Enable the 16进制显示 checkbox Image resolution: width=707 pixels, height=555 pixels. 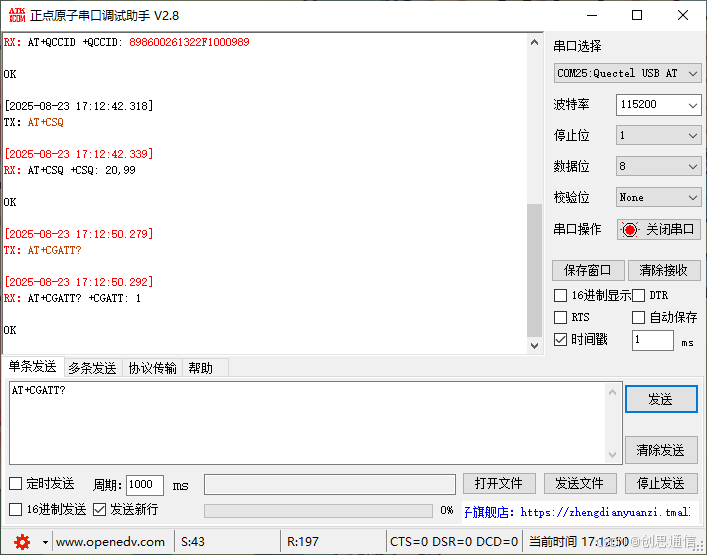(560, 296)
